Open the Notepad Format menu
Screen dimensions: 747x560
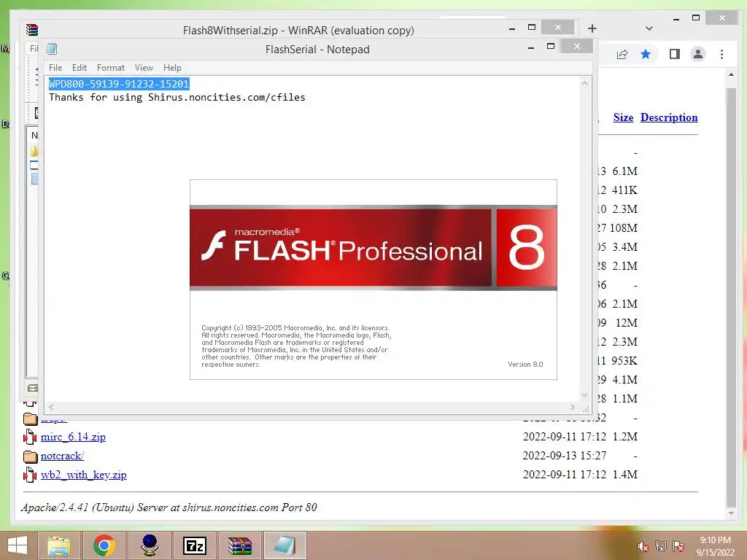[111, 68]
